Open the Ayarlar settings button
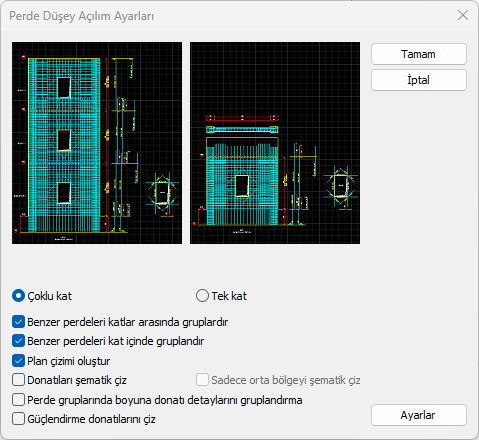 pos(419,415)
